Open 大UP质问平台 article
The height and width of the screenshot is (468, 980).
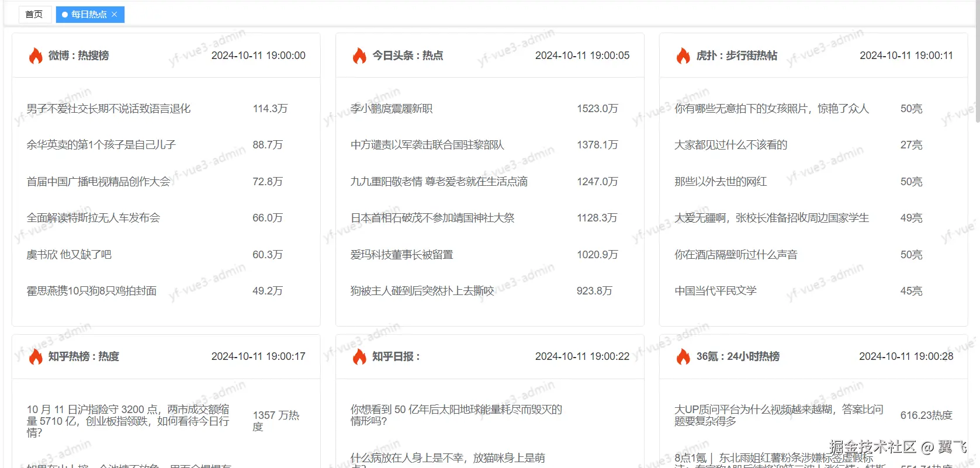[x=779, y=415]
